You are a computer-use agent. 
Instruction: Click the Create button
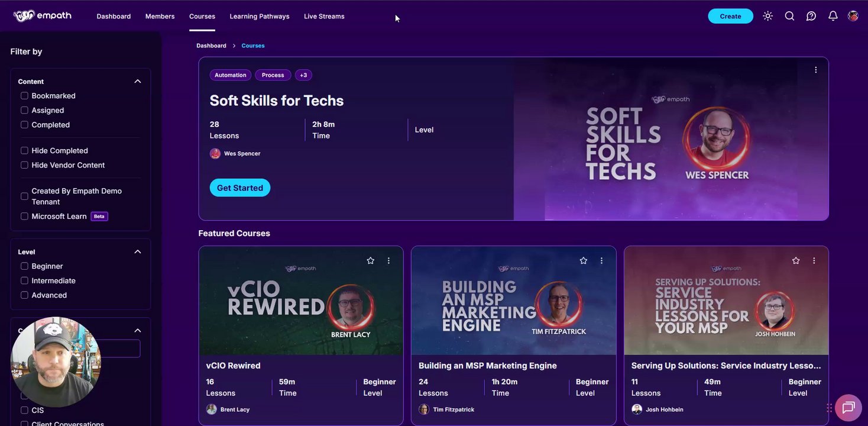730,16
